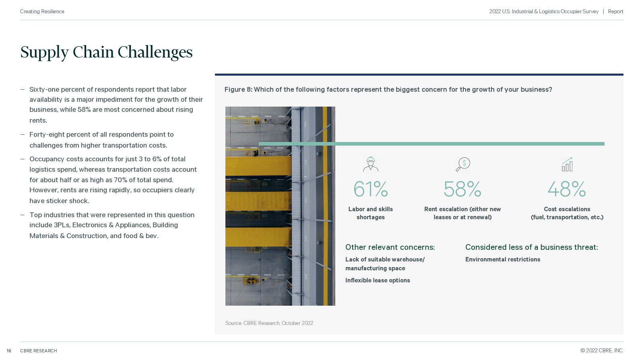Click the Cost escalations label
Image resolution: width=644 pixels, height=362 pixels.
[x=567, y=213]
